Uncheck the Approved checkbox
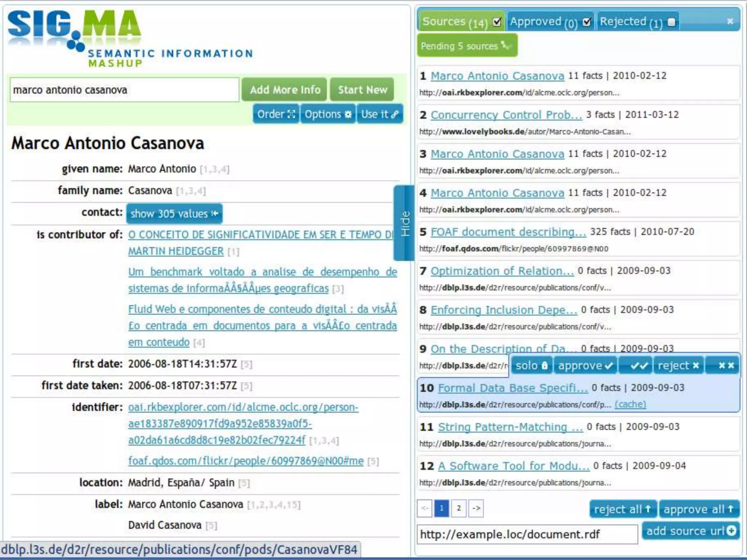Screen dimensions: 747x560 (587, 22)
